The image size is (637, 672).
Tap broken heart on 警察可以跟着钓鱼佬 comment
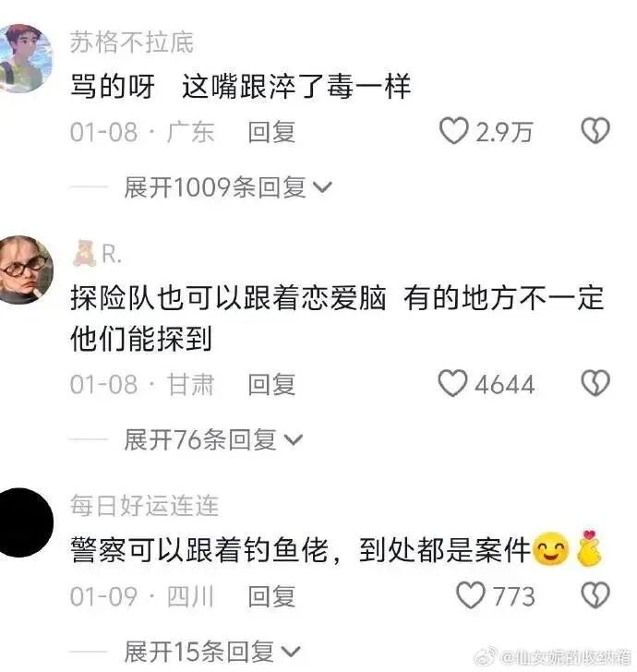click(x=595, y=594)
